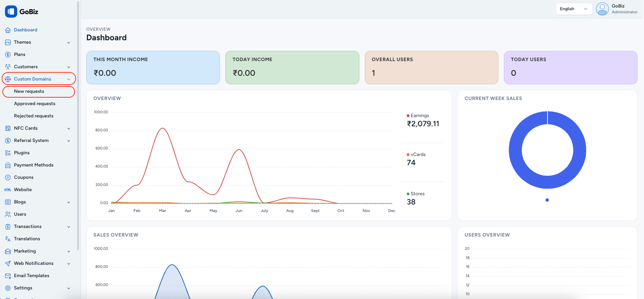Open the English language dropdown
The width and height of the screenshot is (644, 299).
tap(574, 9)
